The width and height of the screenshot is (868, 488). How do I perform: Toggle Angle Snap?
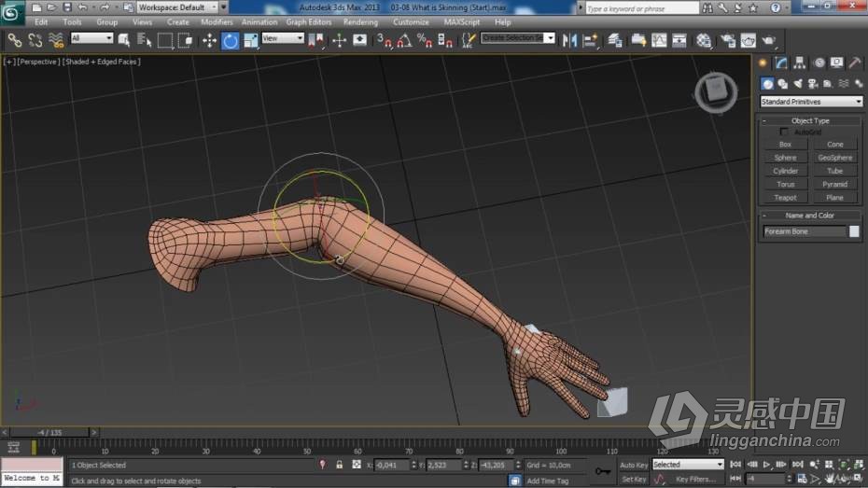point(404,40)
